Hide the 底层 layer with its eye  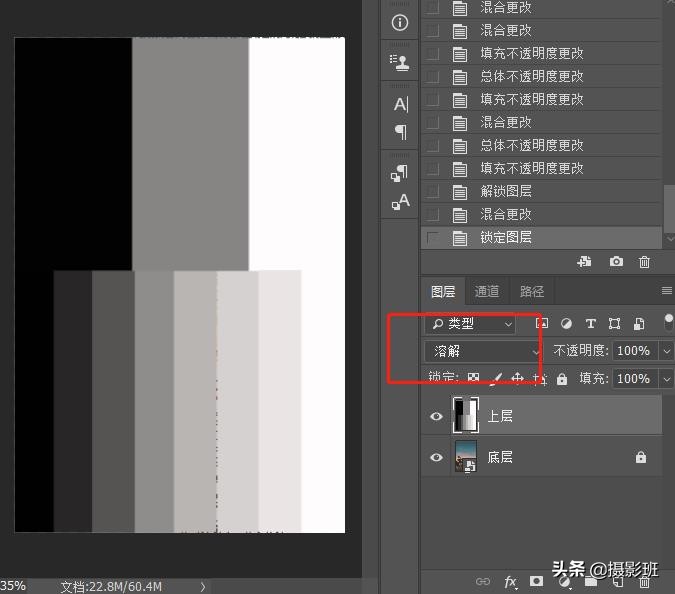click(x=437, y=457)
